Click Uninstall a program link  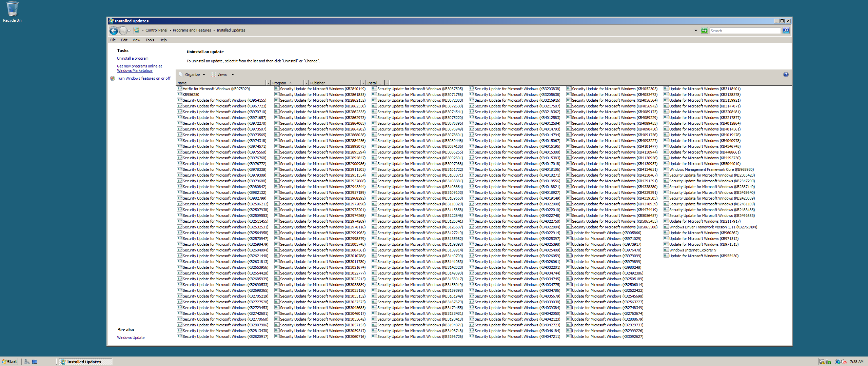(133, 58)
